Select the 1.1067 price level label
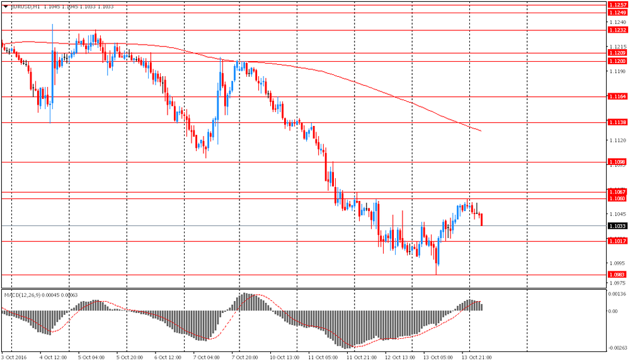This screenshot has height=364, width=630. pos(617,191)
